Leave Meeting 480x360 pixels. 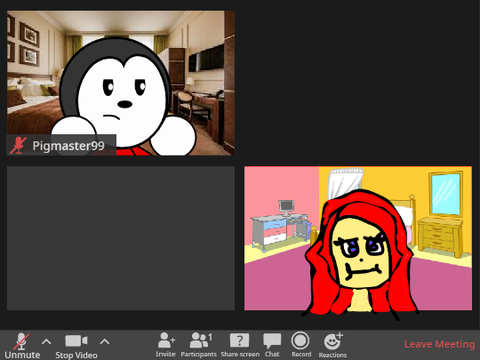(439, 344)
